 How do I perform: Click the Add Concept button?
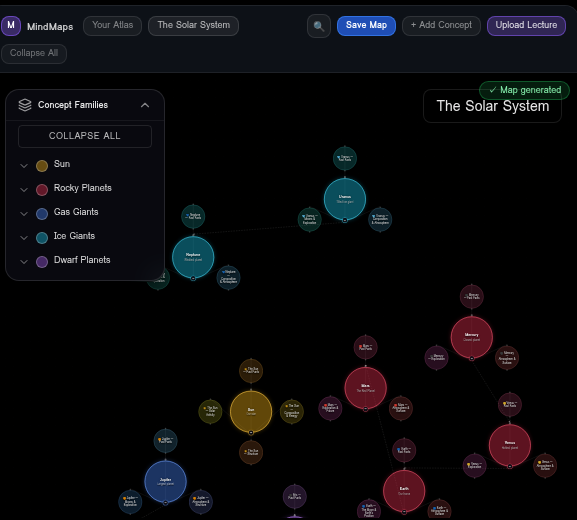click(441, 25)
